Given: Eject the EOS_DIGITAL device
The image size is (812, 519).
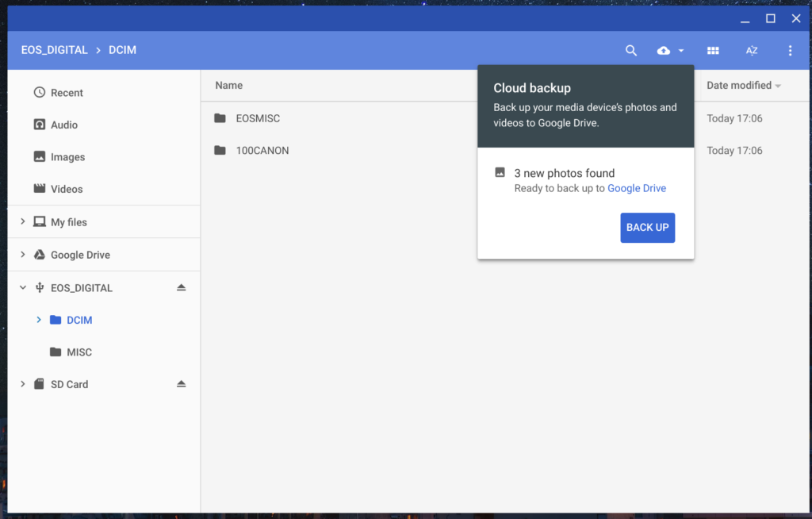Looking at the screenshot, I should coord(181,287).
